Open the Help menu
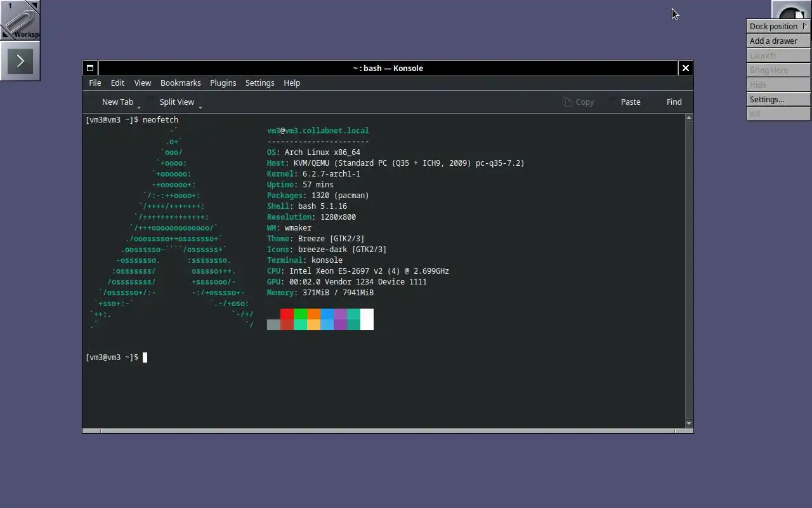 292,83
